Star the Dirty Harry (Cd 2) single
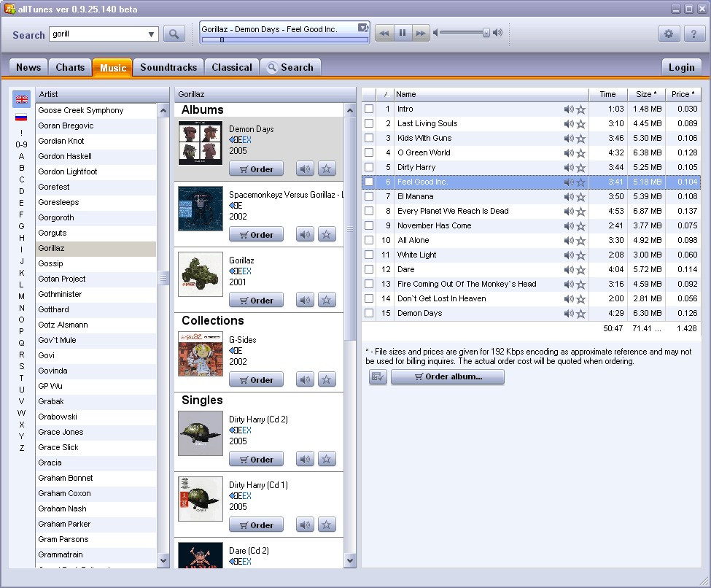The width and height of the screenshot is (711, 588). pyautogui.click(x=327, y=459)
